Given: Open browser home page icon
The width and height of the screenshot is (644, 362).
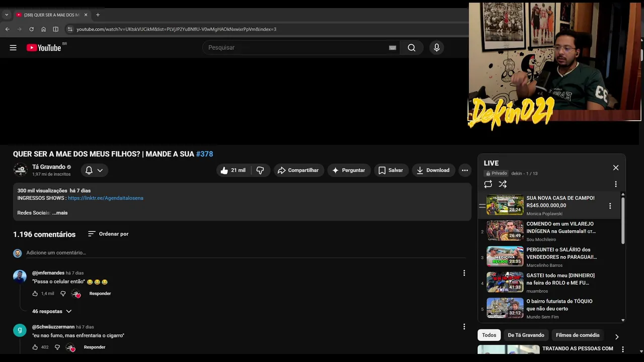Looking at the screenshot, I should tap(43, 29).
